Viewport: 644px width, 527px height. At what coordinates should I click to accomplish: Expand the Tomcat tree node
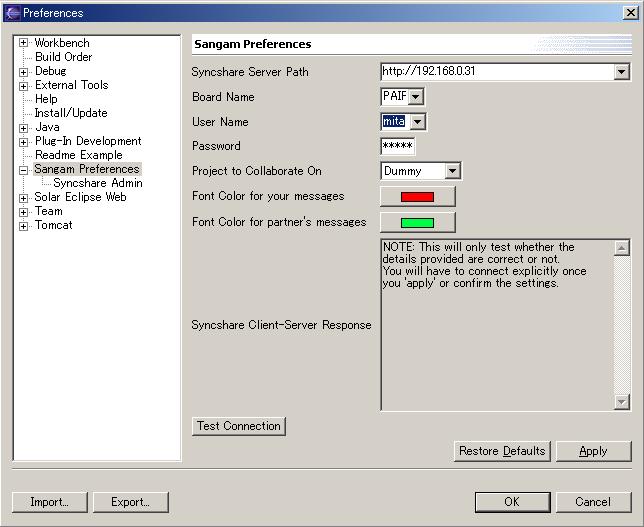(23, 226)
